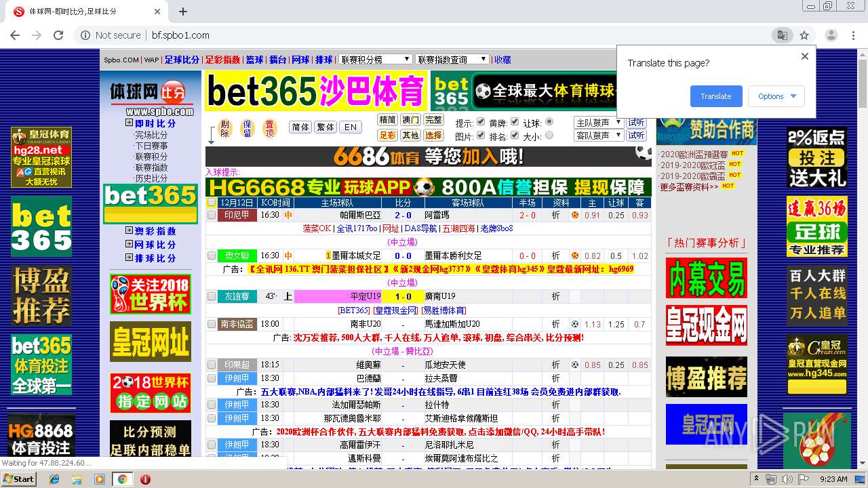Click the soccer ball icon in 印果超 row
This screenshot has height=488, width=868.
click(x=574, y=365)
